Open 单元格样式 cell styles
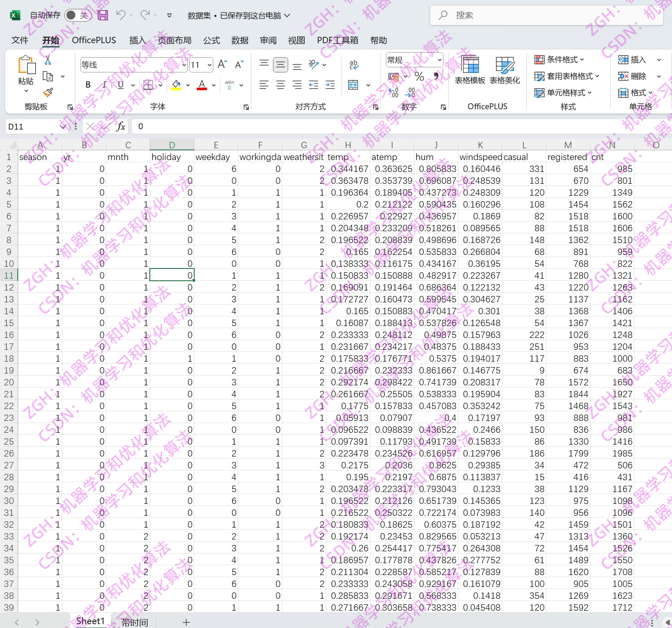 [x=563, y=92]
